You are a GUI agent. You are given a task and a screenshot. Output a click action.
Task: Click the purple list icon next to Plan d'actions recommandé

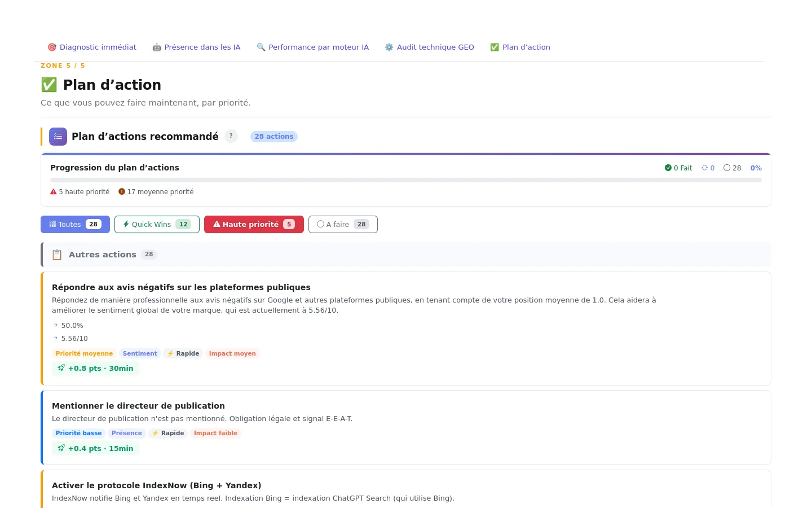click(x=58, y=137)
